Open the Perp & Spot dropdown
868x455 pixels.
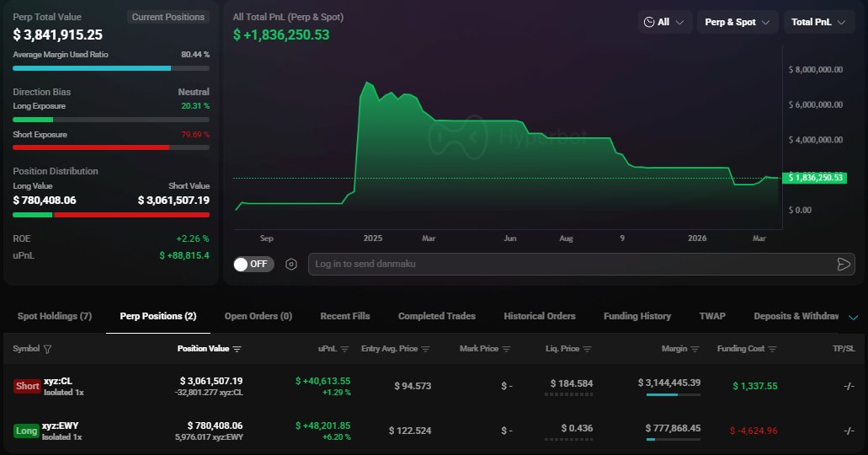(737, 22)
